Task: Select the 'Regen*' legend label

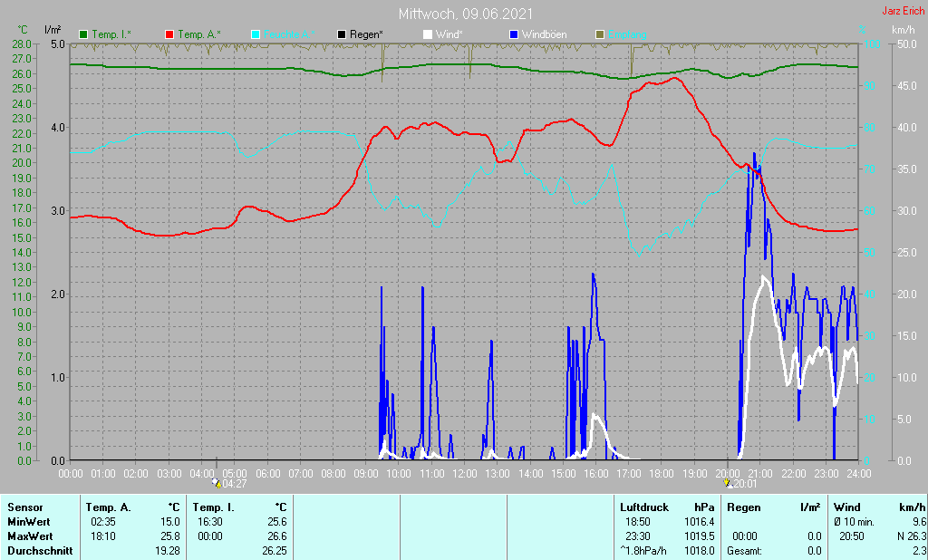Action: pyautogui.click(x=366, y=34)
